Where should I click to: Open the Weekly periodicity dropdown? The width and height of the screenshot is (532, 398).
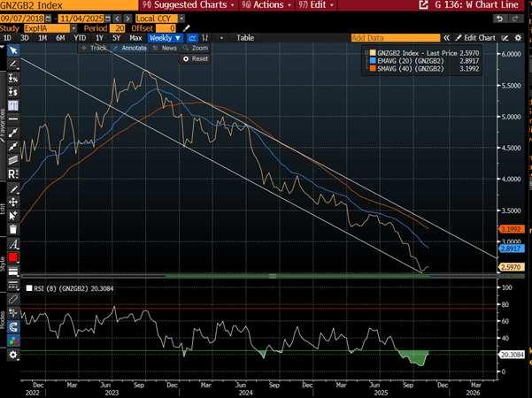[x=166, y=38]
